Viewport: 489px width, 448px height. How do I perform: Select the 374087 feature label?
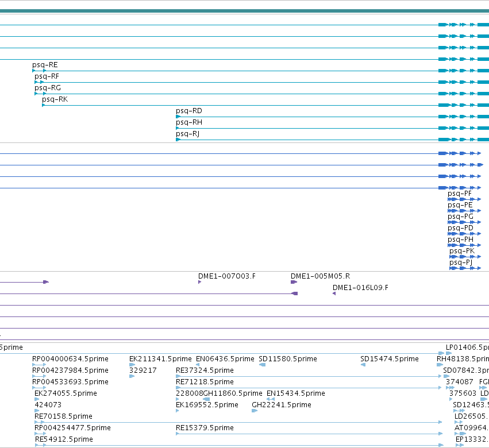(x=459, y=382)
